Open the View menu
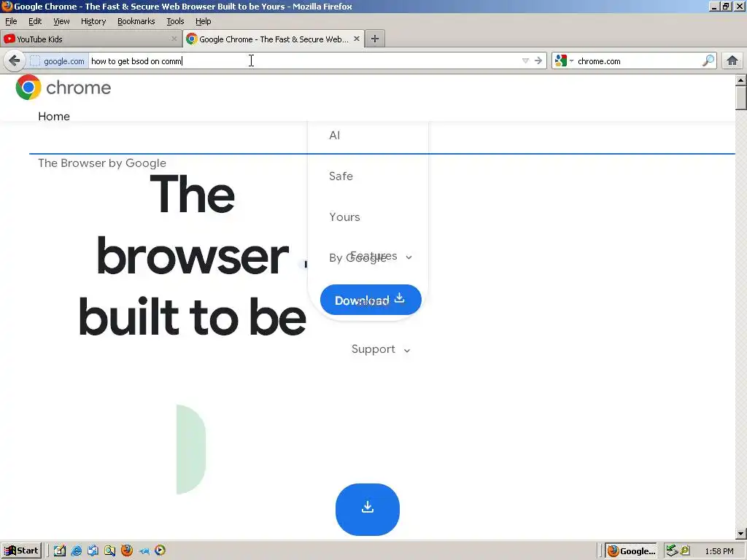This screenshot has height=560, width=747. pyautogui.click(x=61, y=21)
